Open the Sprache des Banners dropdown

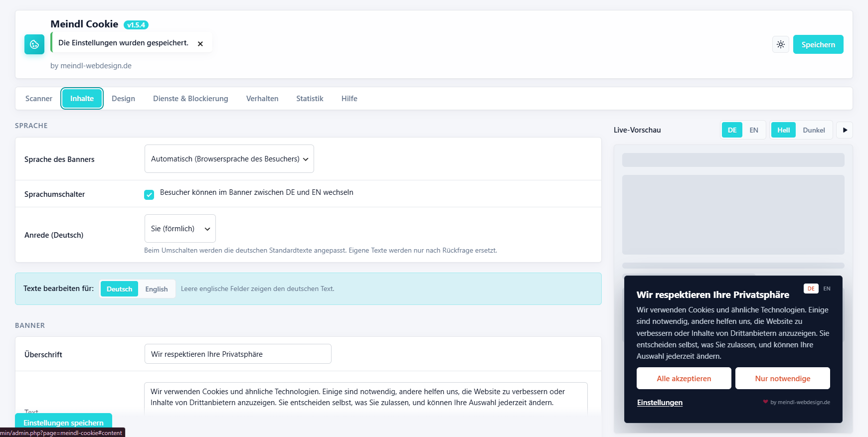point(229,159)
